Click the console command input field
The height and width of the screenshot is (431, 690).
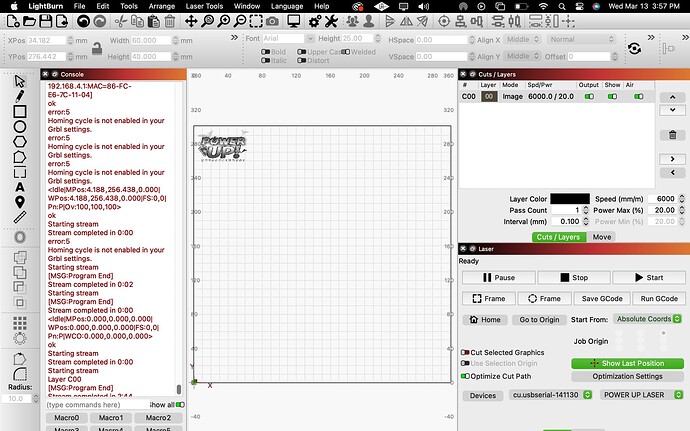pyautogui.click(x=97, y=405)
